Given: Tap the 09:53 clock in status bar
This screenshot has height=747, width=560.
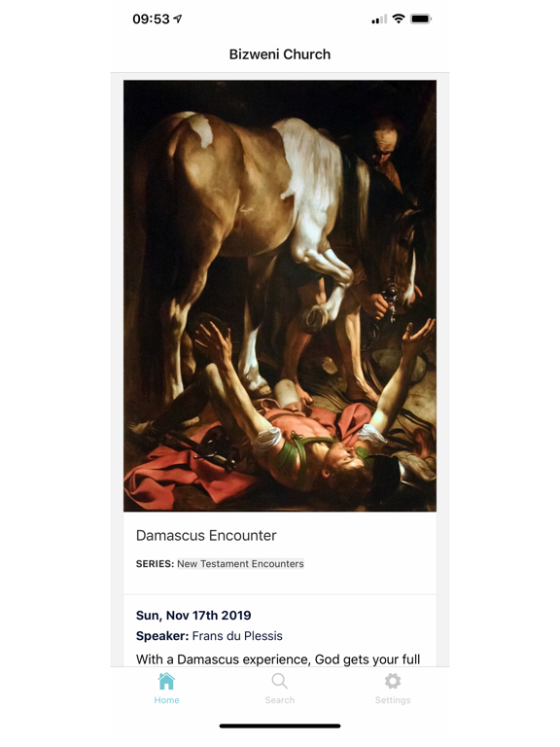Looking at the screenshot, I should tap(151, 19).
